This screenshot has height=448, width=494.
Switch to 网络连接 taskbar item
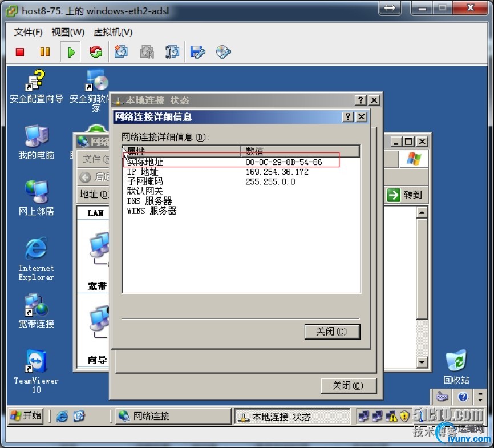tap(173, 417)
